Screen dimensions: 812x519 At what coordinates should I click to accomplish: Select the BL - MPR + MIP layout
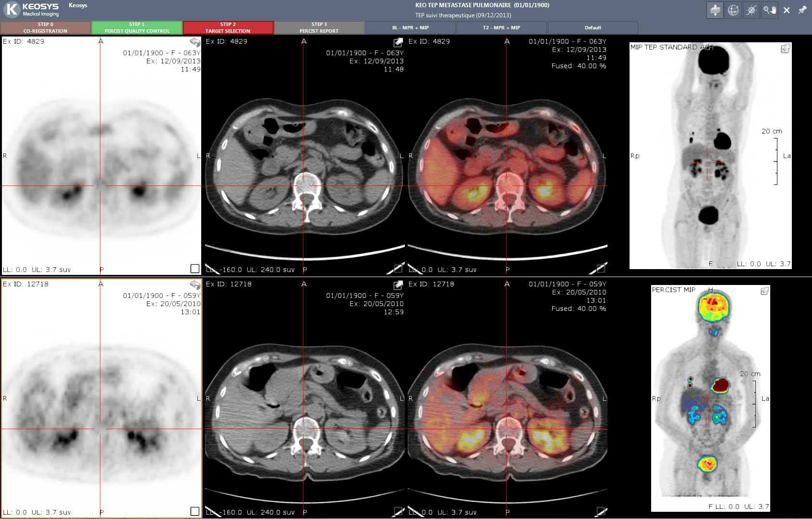pyautogui.click(x=411, y=27)
